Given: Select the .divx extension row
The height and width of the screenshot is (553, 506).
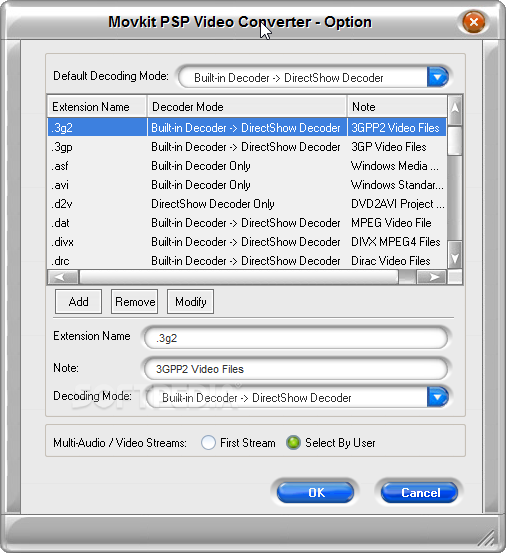Looking at the screenshot, I should tap(247, 242).
